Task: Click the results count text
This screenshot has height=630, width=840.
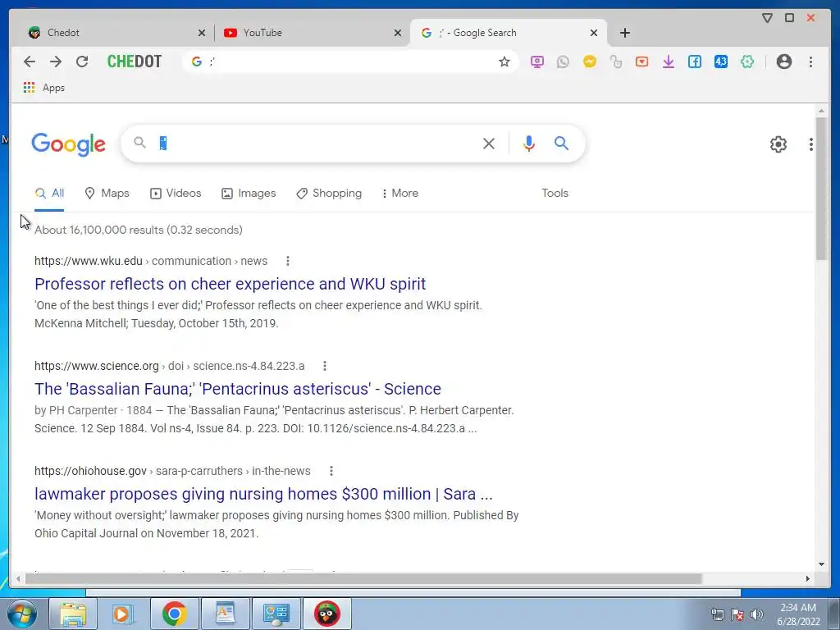Action: [138, 230]
